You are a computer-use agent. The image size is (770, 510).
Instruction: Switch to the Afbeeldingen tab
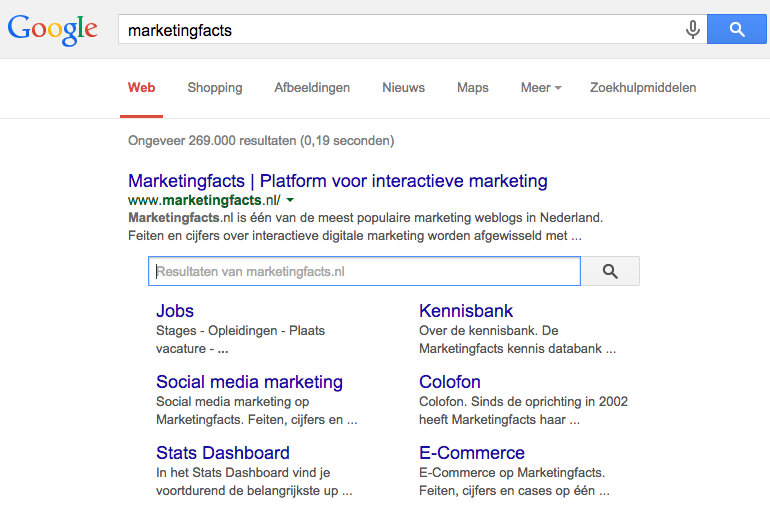312,88
